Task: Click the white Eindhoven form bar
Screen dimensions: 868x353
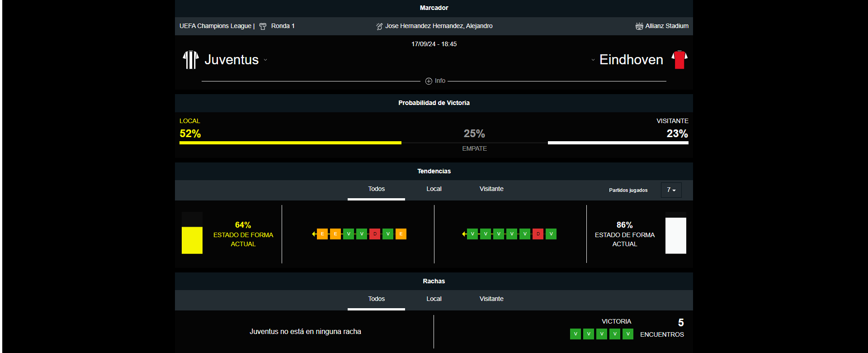Action: [676, 236]
